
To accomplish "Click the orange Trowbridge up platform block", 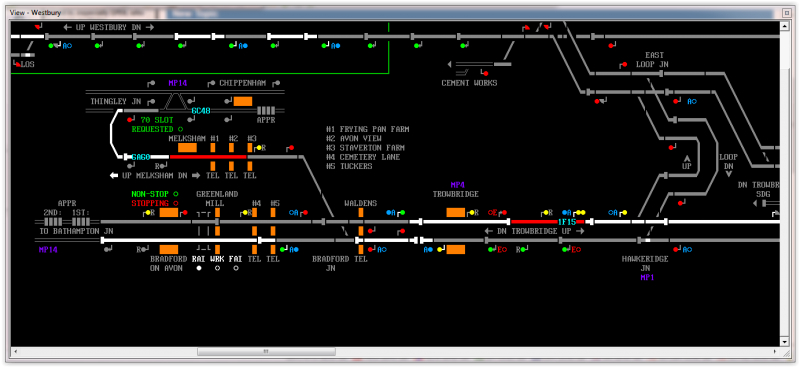I will (456, 212).
